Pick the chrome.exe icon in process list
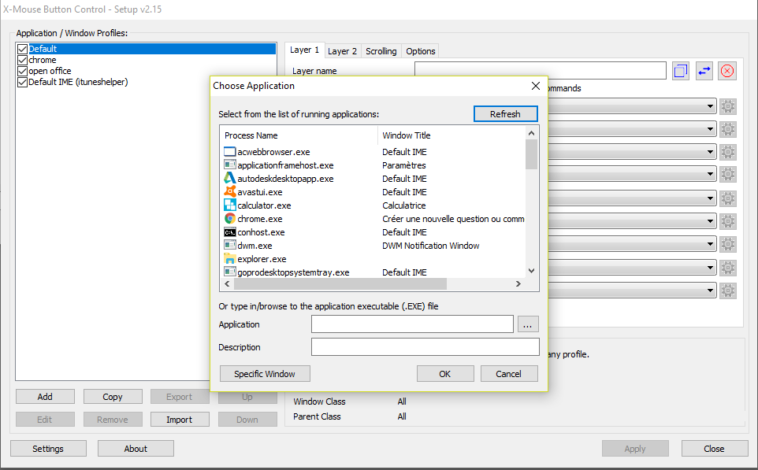Viewport: 758px width, 470px height. click(x=229, y=218)
